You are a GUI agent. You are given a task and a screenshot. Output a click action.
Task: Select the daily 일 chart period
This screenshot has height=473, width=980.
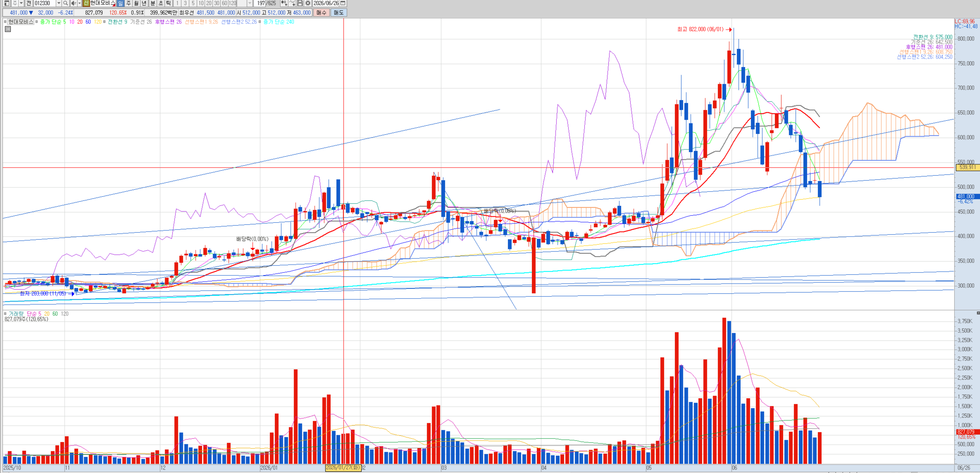click(x=120, y=3)
